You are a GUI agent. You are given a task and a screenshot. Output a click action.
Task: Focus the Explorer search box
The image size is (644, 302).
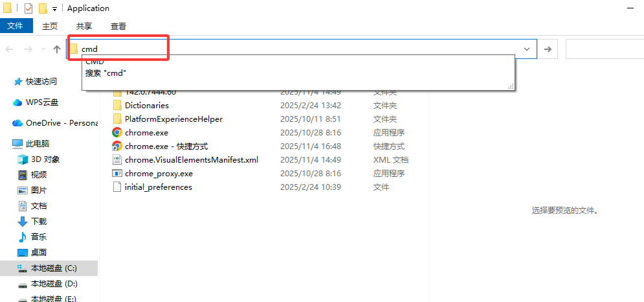click(x=605, y=49)
